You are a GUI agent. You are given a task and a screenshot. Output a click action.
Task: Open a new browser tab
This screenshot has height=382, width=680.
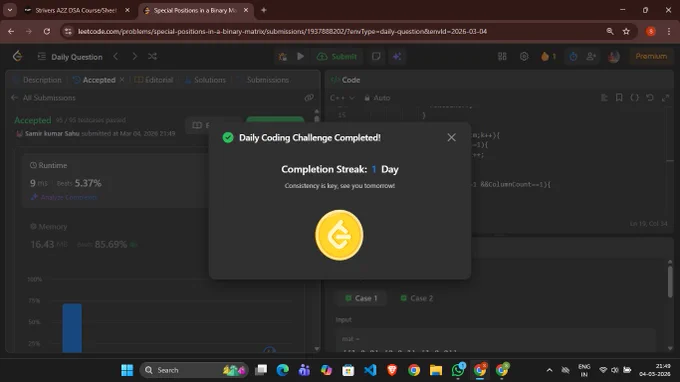click(x=263, y=10)
